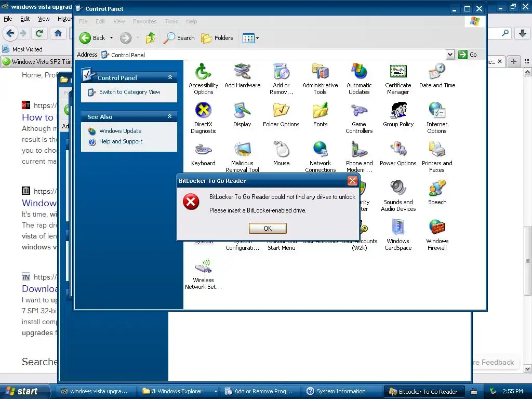Open browser Edit menu

(x=25, y=19)
